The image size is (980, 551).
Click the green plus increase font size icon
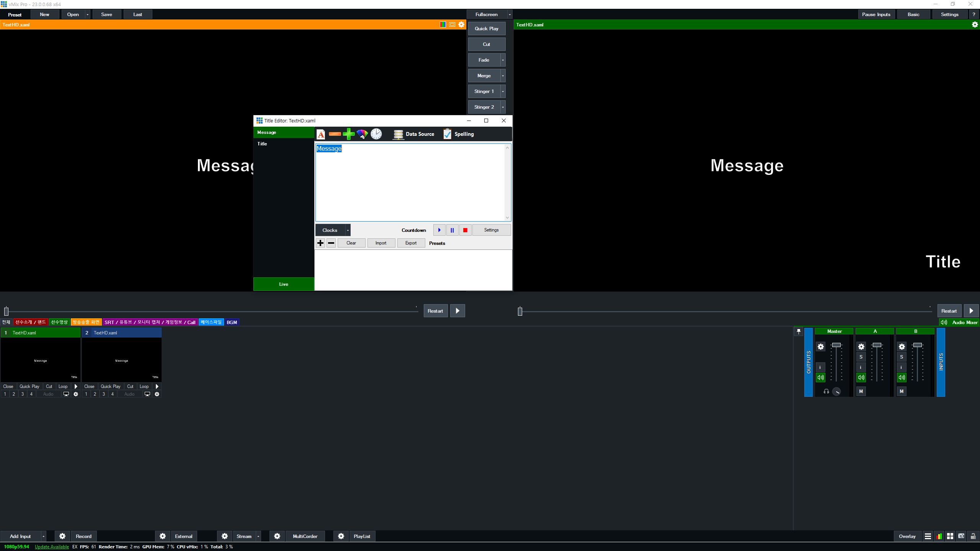pos(348,134)
